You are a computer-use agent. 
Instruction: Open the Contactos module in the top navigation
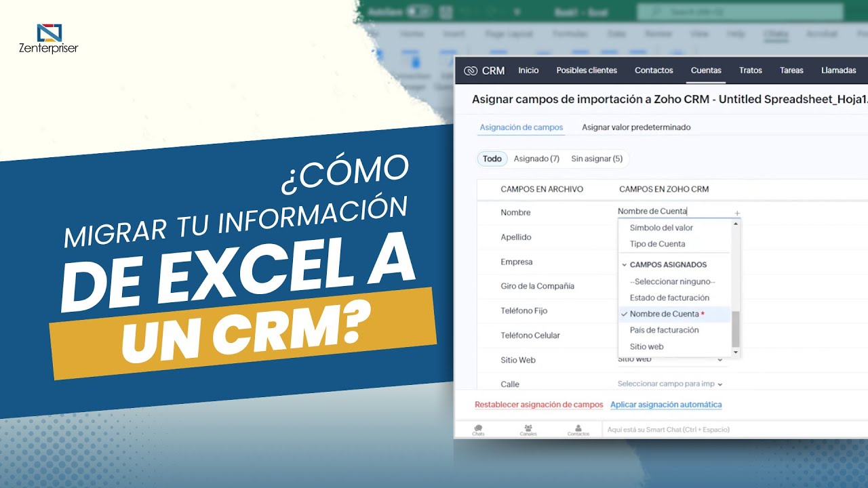point(654,70)
